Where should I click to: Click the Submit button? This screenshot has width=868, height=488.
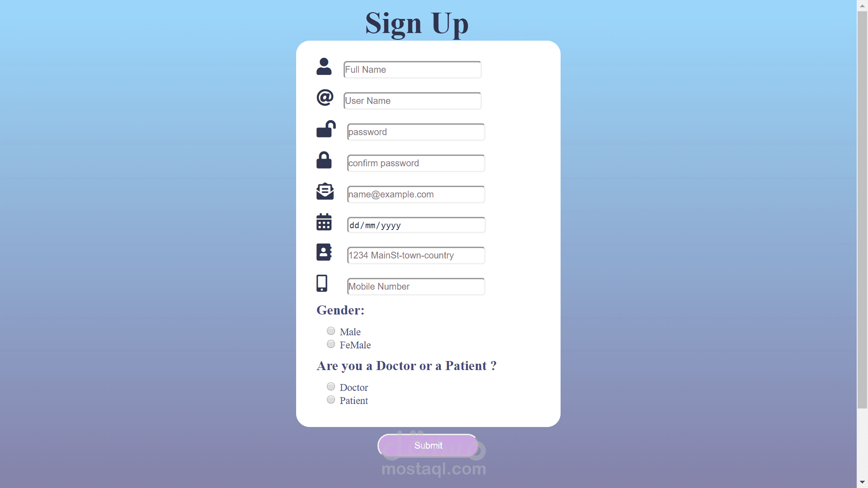click(x=428, y=446)
